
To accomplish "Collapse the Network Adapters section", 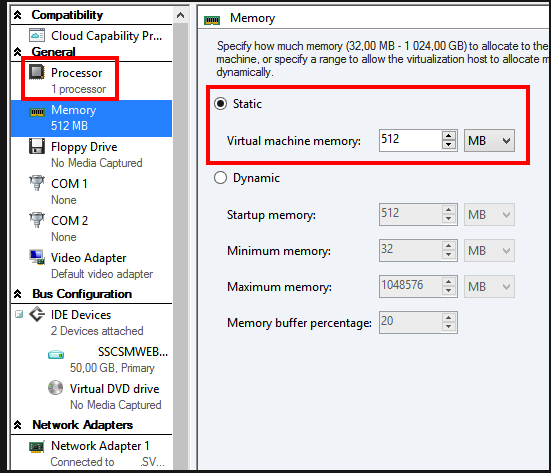I will 18,425.
